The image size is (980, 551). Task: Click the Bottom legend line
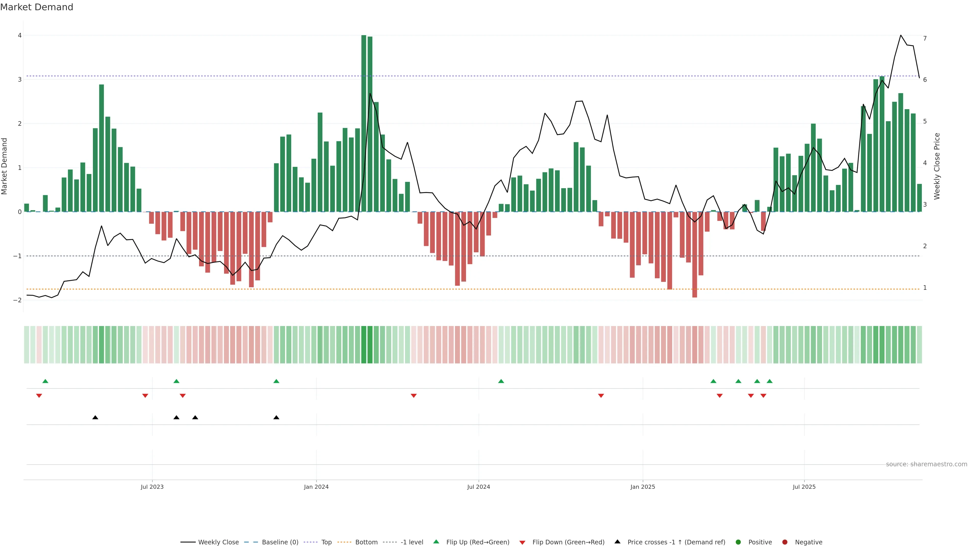(x=344, y=542)
